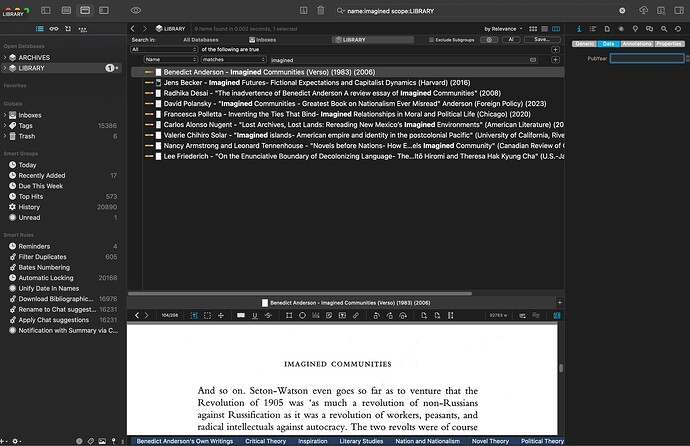Click the Critical Theory tag
Screen dimensions: 690x446
(x=266, y=441)
